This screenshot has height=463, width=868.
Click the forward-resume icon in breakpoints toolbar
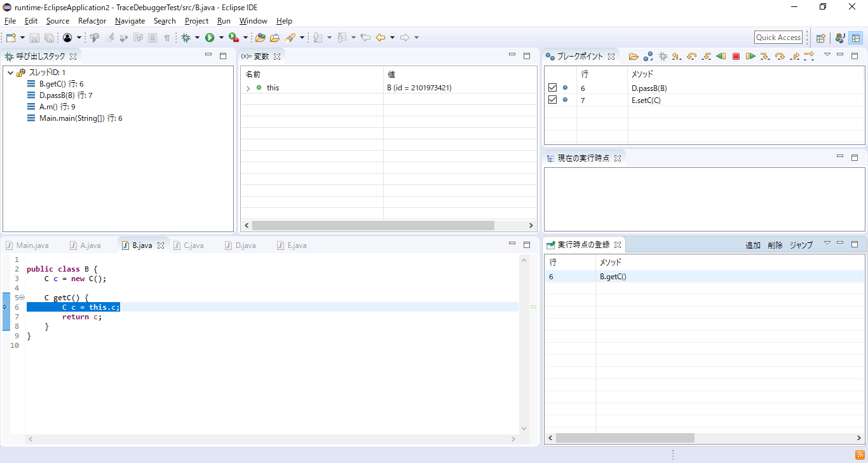tap(750, 57)
